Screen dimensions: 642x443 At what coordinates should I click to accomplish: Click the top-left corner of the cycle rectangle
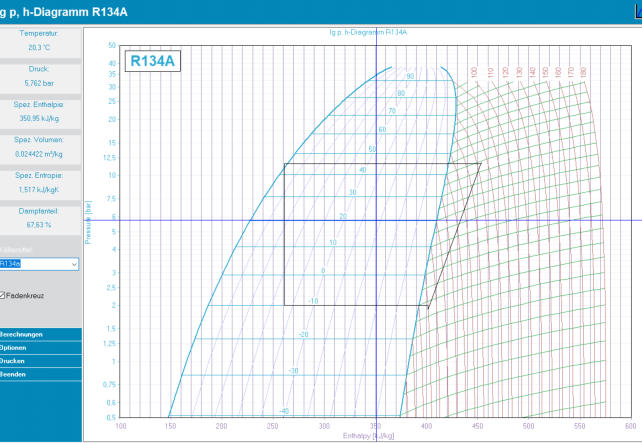(285, 163)
